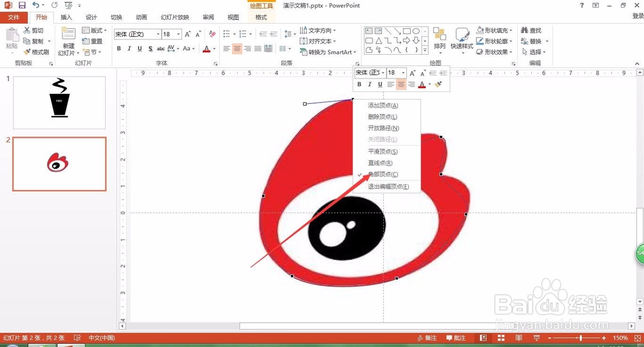Click the Save icon in quick access toolbar

click(22, 5)
